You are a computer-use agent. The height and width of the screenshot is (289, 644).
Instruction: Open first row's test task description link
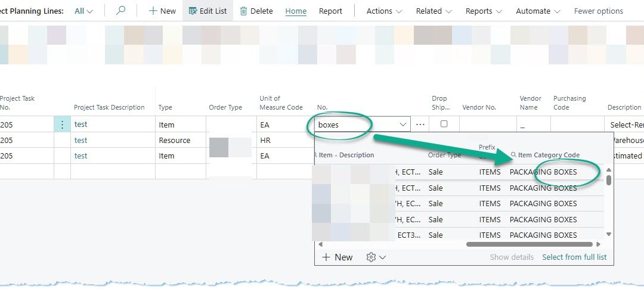[80, 125]
